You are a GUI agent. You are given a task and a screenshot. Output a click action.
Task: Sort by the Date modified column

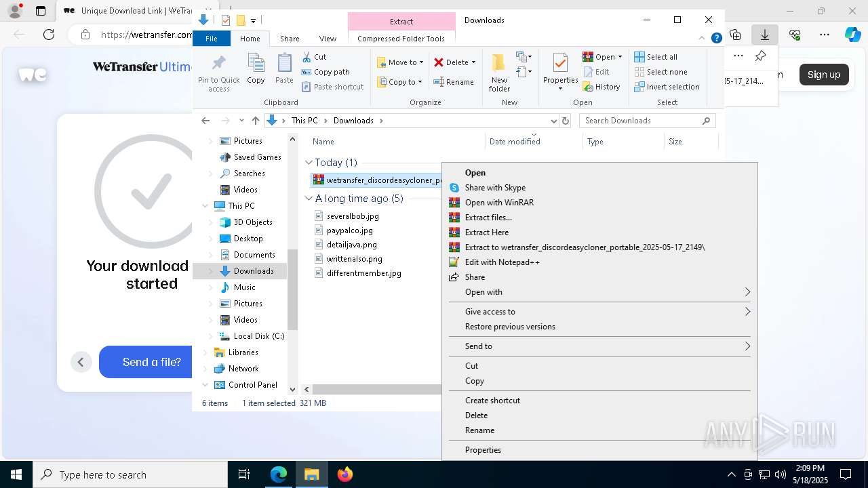point(515,142)
